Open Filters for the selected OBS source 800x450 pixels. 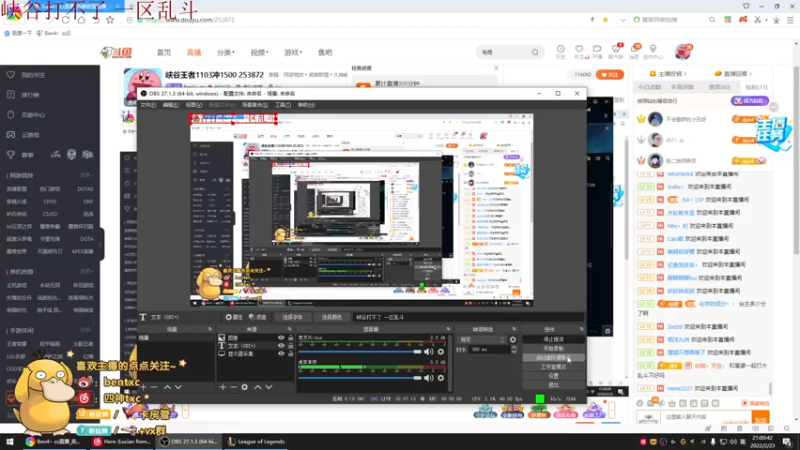pos(258,317)
